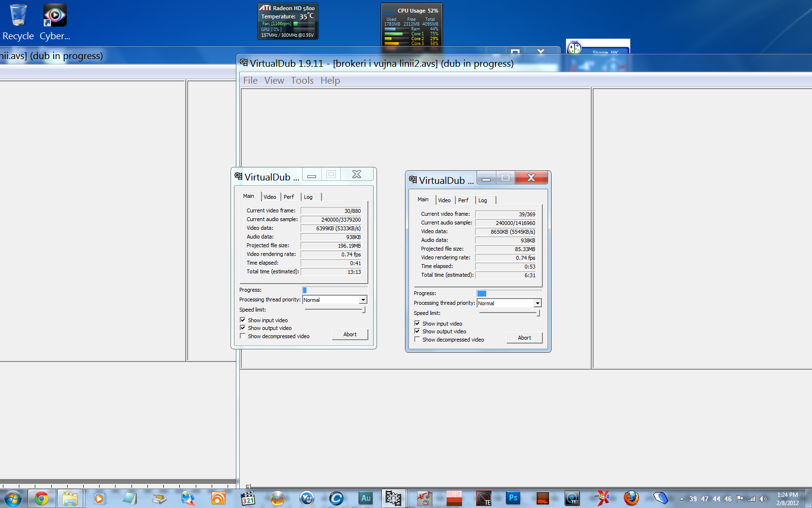Click the red X4 film taskbar icon
812x508 pixels.
pos(602,498)
